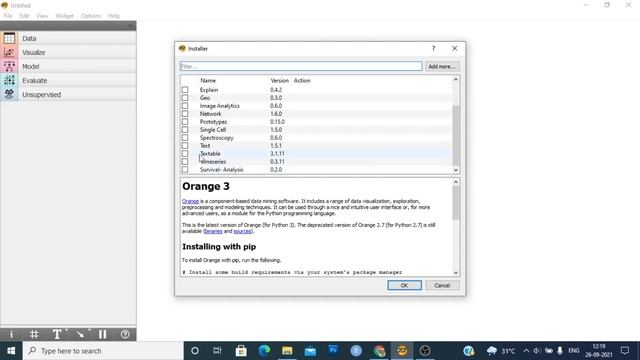The width and height of the screenshot is (640, 360).
Task: Open the View menu
Action: pos(42,16)
